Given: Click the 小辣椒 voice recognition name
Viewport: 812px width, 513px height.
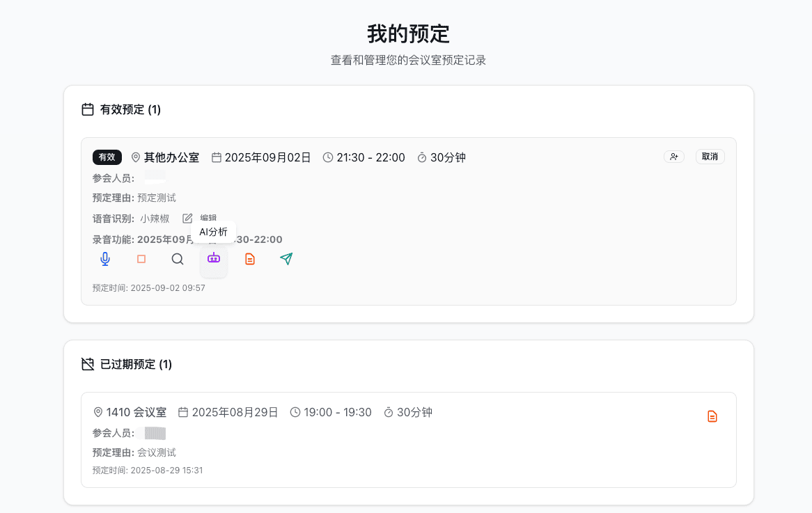Looking at the screenshot, I should (x=155, y=219).
